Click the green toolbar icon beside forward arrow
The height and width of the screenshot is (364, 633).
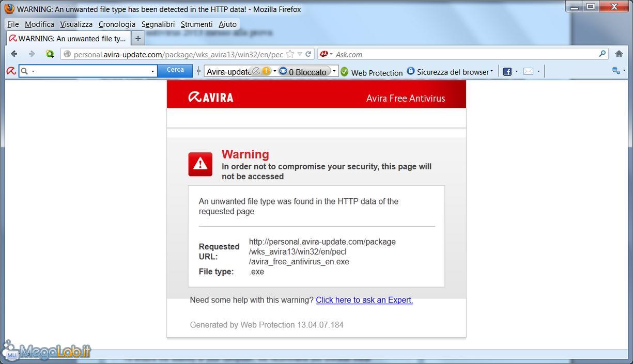[x=50, y=54]
